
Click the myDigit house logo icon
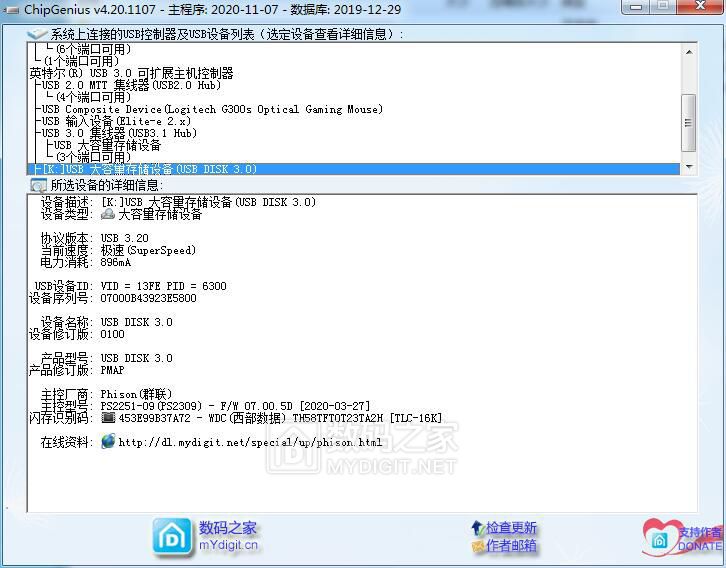[x=173, y=536]
